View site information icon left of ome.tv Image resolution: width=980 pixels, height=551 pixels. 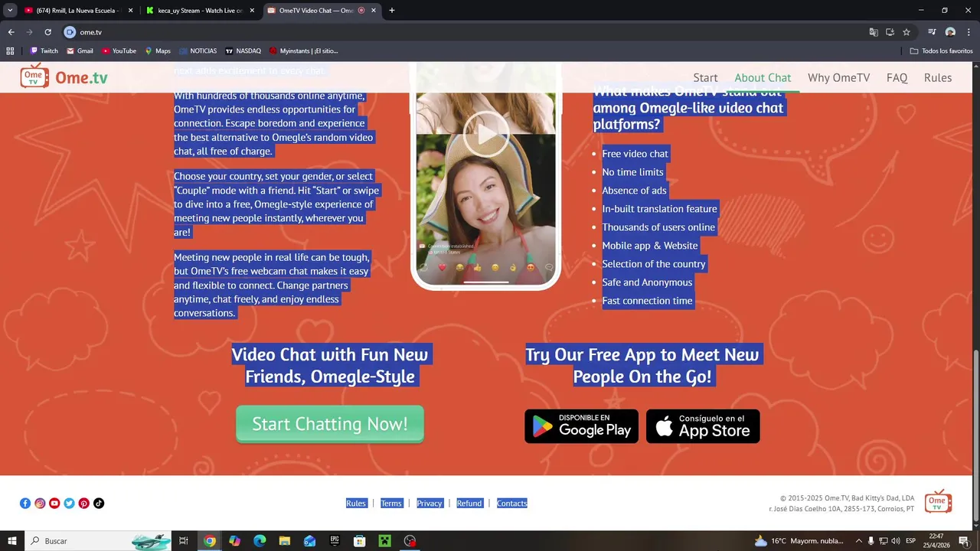click(70, 32)
